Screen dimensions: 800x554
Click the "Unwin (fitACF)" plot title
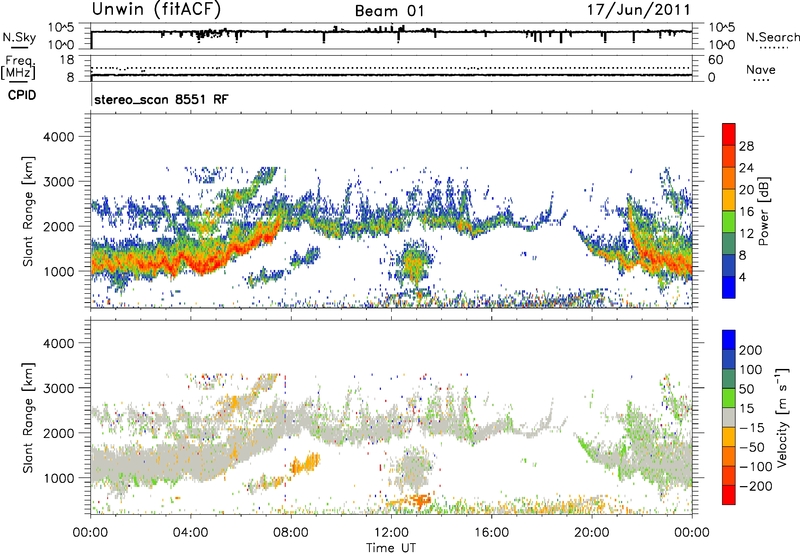pos(156,9)
